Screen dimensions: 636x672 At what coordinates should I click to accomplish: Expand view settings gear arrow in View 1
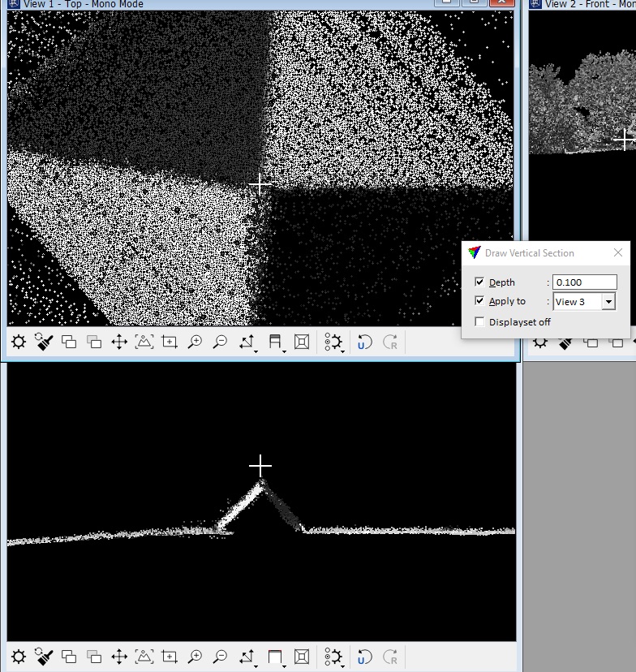(342, 351)
